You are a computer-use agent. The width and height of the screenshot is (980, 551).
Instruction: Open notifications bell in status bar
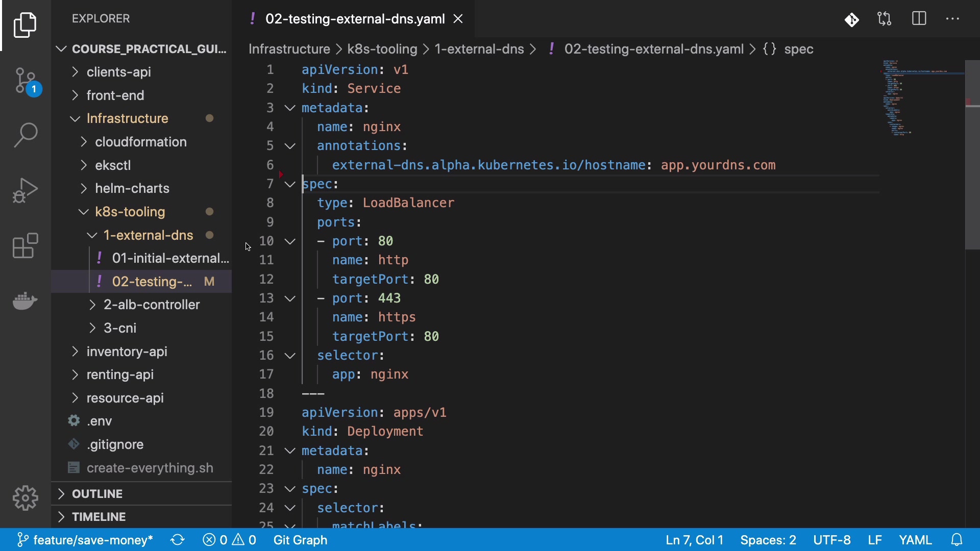957,540
